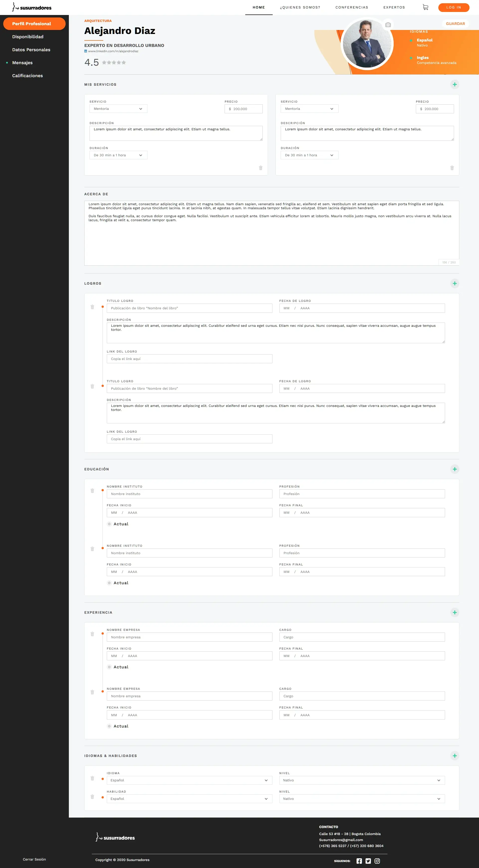This screenshot has width=479, height=868.
Task: Select Actual radio in second Educación entry
Action: pyautogui.click(x=109, y=583)
